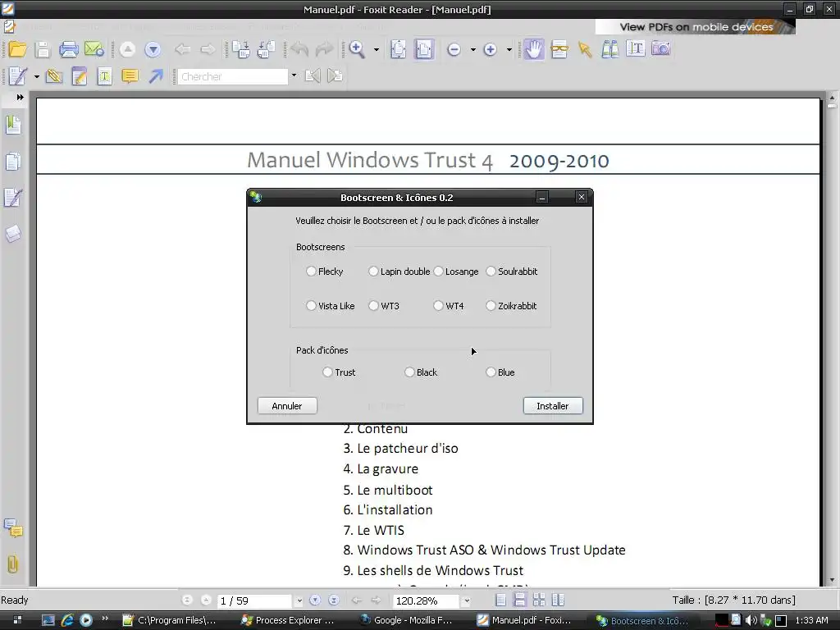Screen dimensions: 840x630
Task: Select the blue Arrow drawing tool
Action: click(156, 76)
